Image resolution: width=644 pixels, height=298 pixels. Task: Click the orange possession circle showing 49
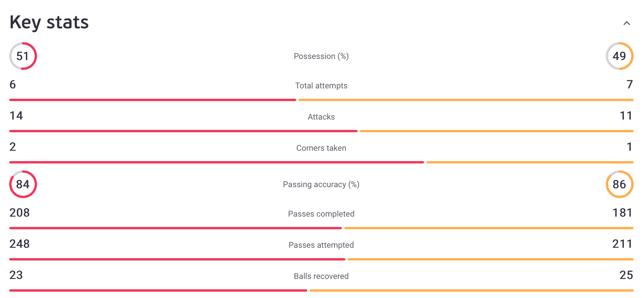[x=619, y=56]
